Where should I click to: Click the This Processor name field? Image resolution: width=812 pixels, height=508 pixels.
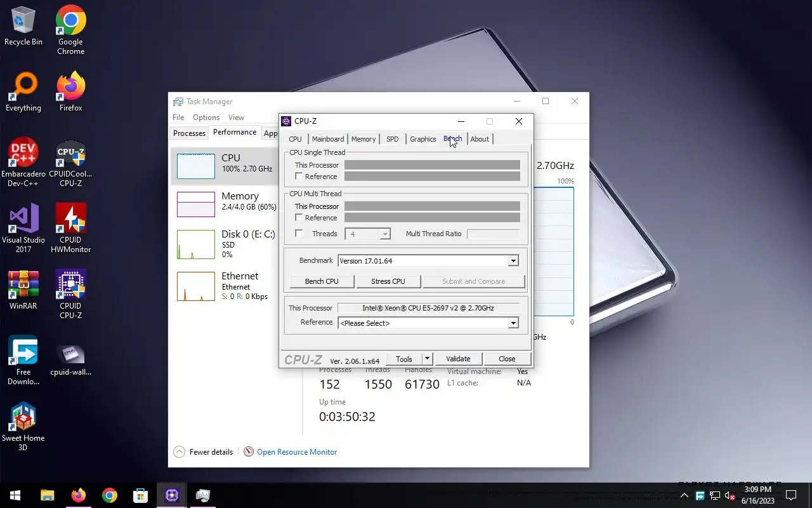tap(428, 308)
